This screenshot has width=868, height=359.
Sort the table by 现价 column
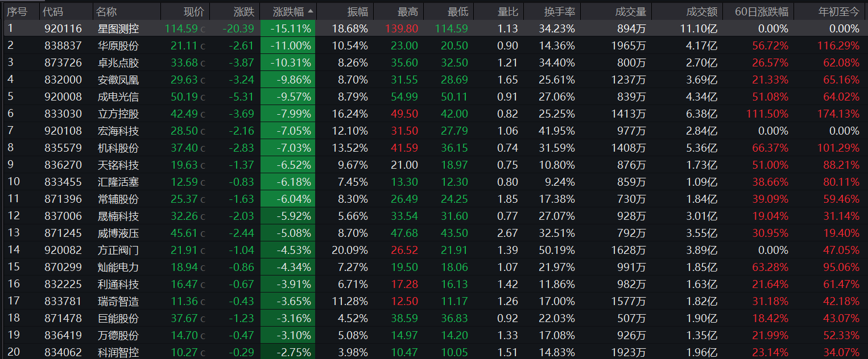[193, 11]
